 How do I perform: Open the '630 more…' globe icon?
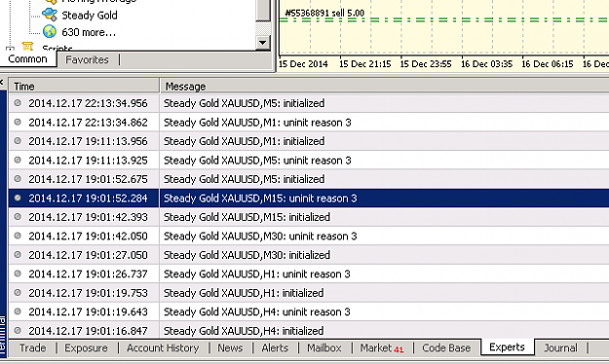click(50, 31)
